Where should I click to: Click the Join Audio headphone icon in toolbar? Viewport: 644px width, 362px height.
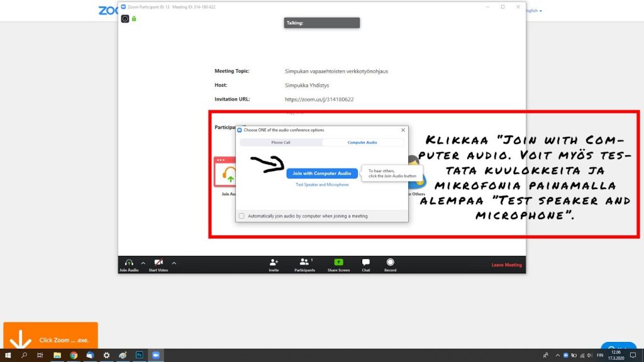[x=129, y=263]
